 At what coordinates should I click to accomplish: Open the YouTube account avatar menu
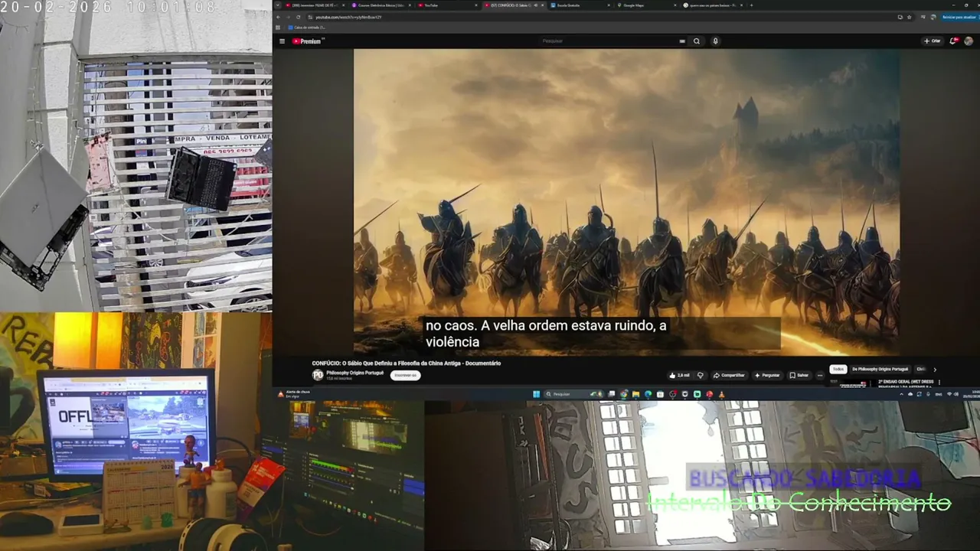(969, 41)
